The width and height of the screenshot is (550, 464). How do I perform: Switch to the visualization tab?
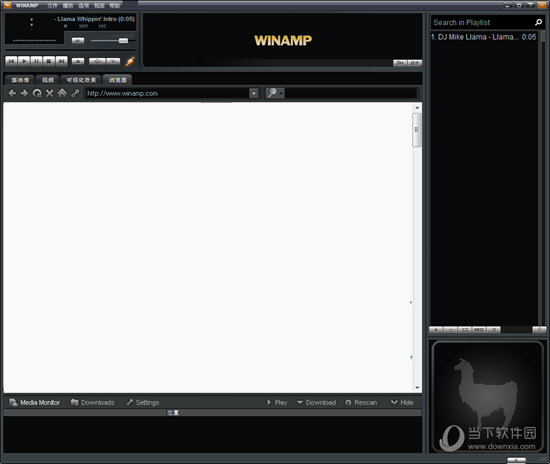tap(81, 80)
